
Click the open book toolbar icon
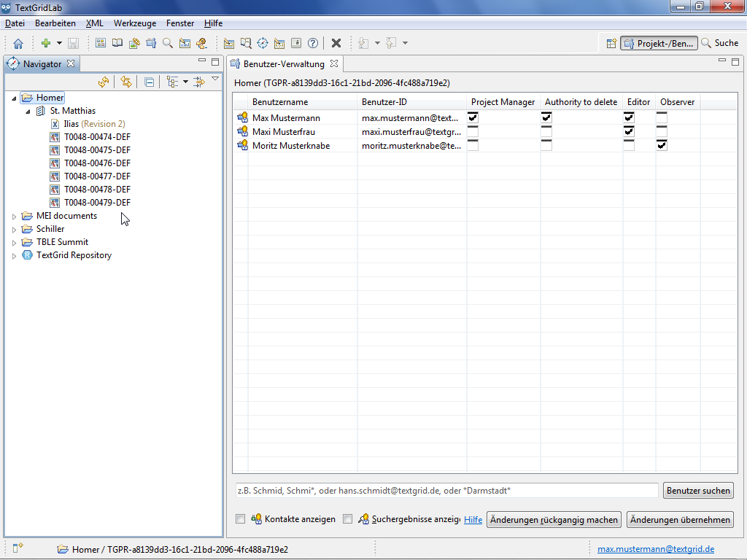pos(117,44)
